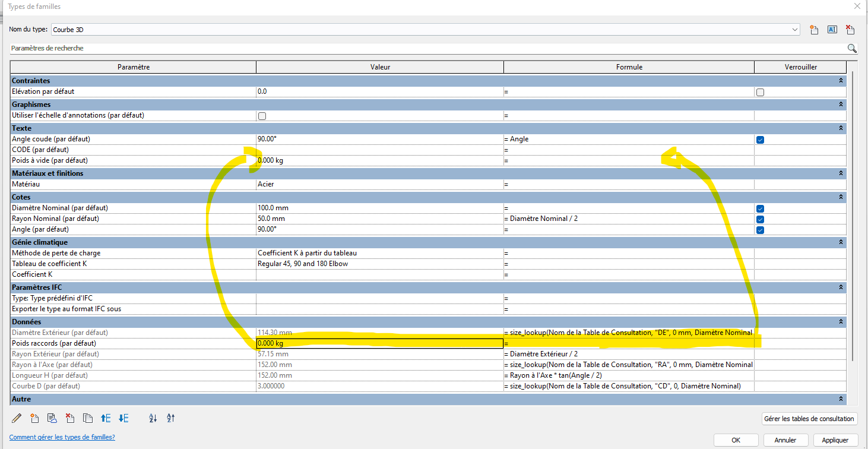Copy a parameter with the duplicate pages icon
Image resolution: width=868 pixels, height=449 pixels.
pos(88,418)
